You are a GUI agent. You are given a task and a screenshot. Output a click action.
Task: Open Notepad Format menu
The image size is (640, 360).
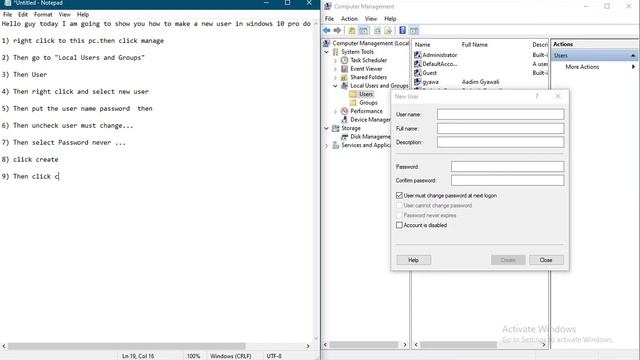click(x=43, y=14)
